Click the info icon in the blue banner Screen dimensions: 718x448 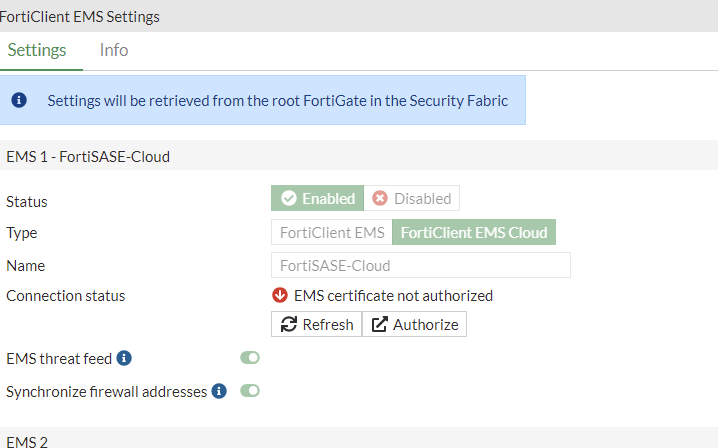pos(19,100)
